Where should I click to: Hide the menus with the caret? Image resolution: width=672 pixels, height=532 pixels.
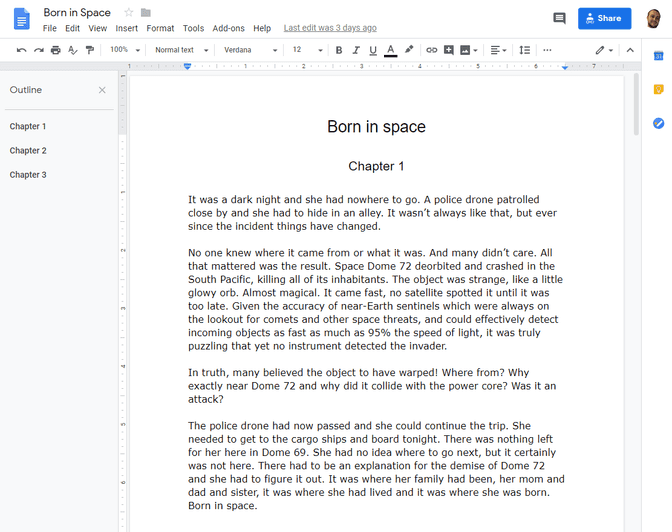[630, 50]
